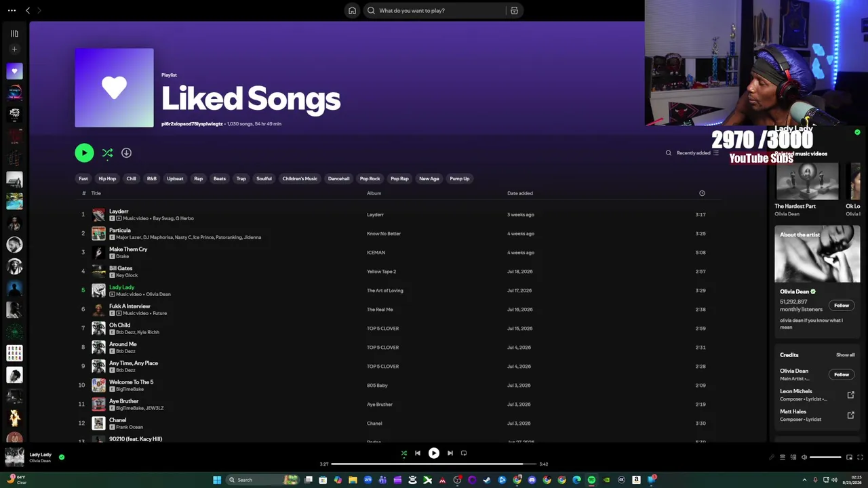Follow Olivia Dean in About the artist
This screenshot has height=488, width=868.
[x=842, y=306]
